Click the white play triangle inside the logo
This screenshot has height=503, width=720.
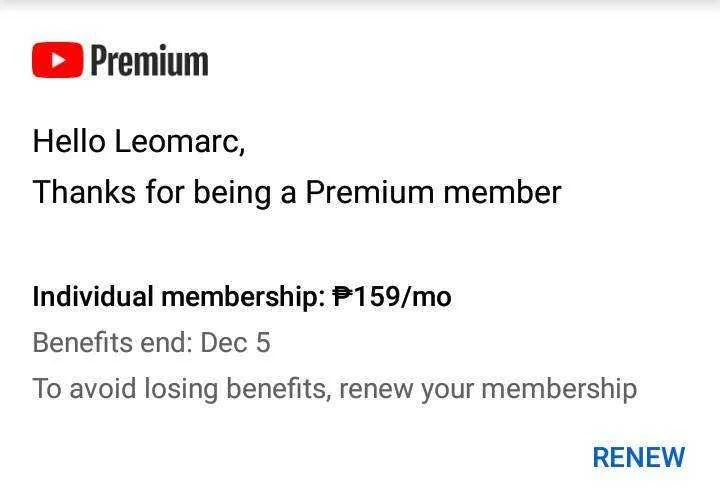[x=58, y=60]
